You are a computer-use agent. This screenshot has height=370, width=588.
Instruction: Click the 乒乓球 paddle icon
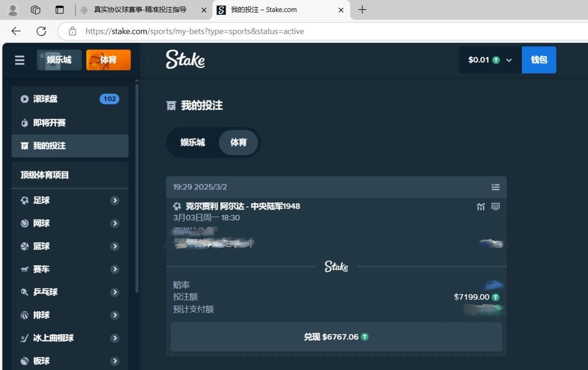point(24,292)
